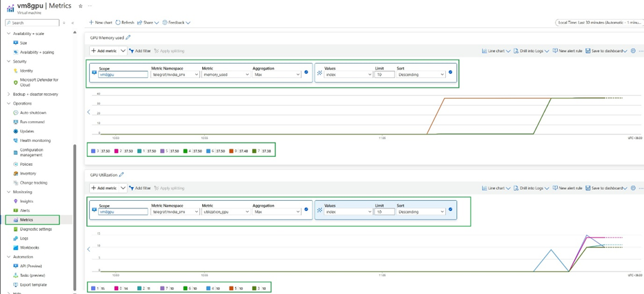Click Limit field in GPU Memory chart
The height and width of the screenshot is (294, 644).
click(x=384, y=75)
